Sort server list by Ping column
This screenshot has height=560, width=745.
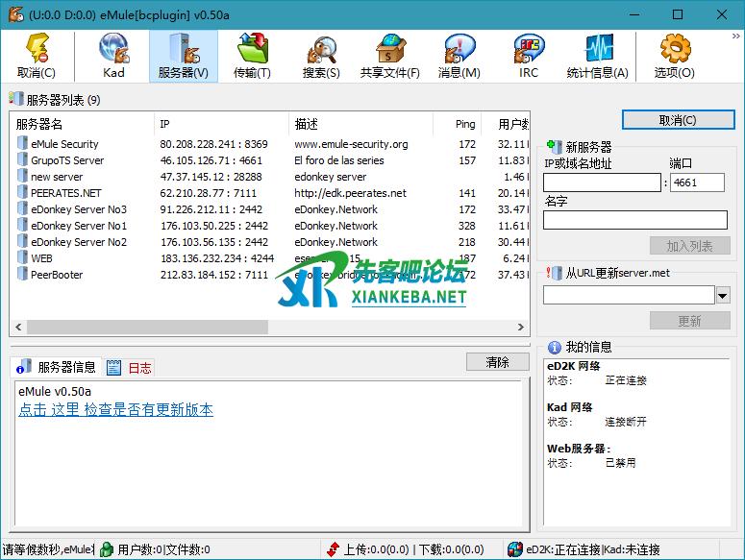pos(465,124)
